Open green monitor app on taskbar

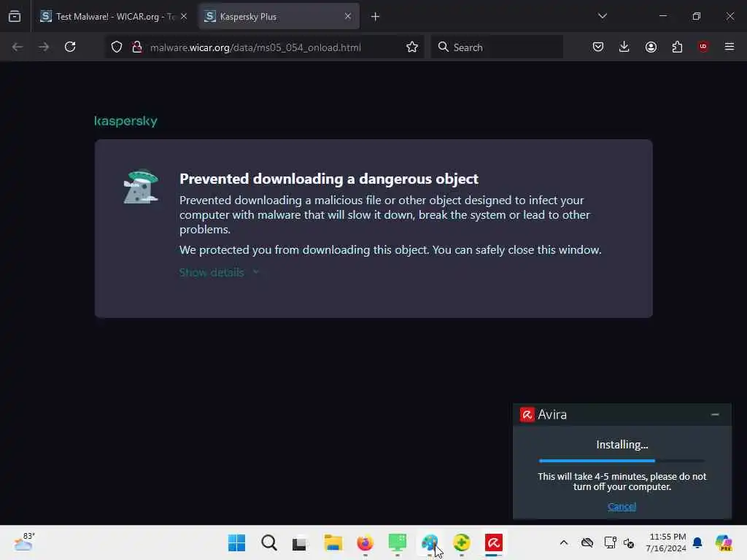(x=398, y=542)
